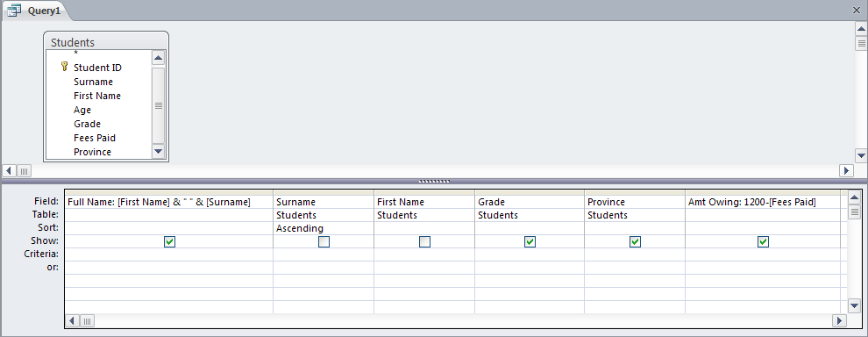Viewport: 868px width, 337px height.
Task: Disable Show checkbox for Amt Owing column
Action: click(x=763, y=241)
